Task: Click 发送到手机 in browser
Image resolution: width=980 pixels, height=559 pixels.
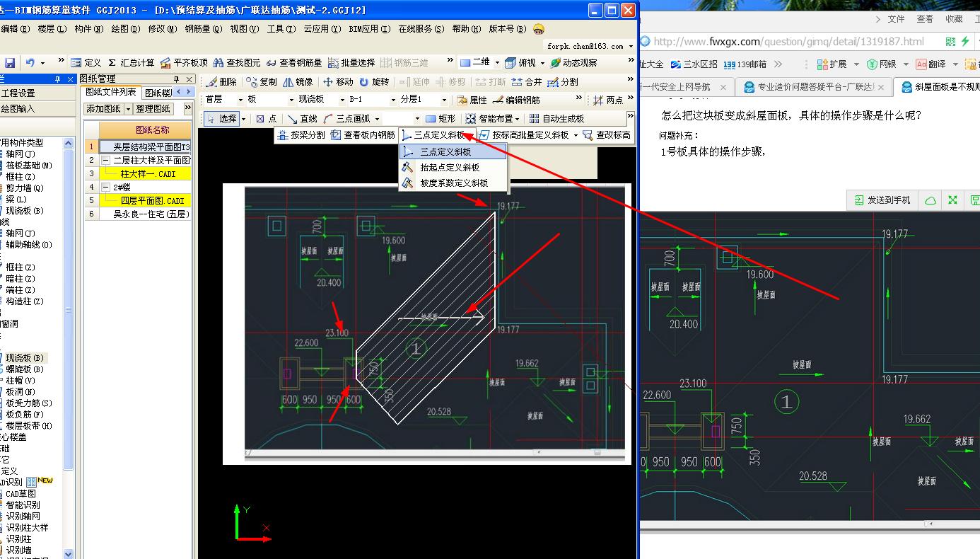Action: pyautogui.click(x=882, y=200)
